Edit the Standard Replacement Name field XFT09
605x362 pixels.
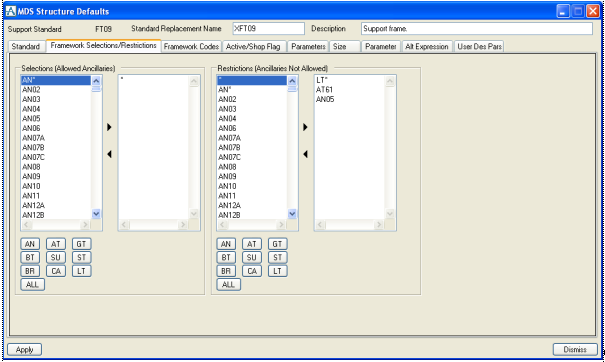(269, 29)
